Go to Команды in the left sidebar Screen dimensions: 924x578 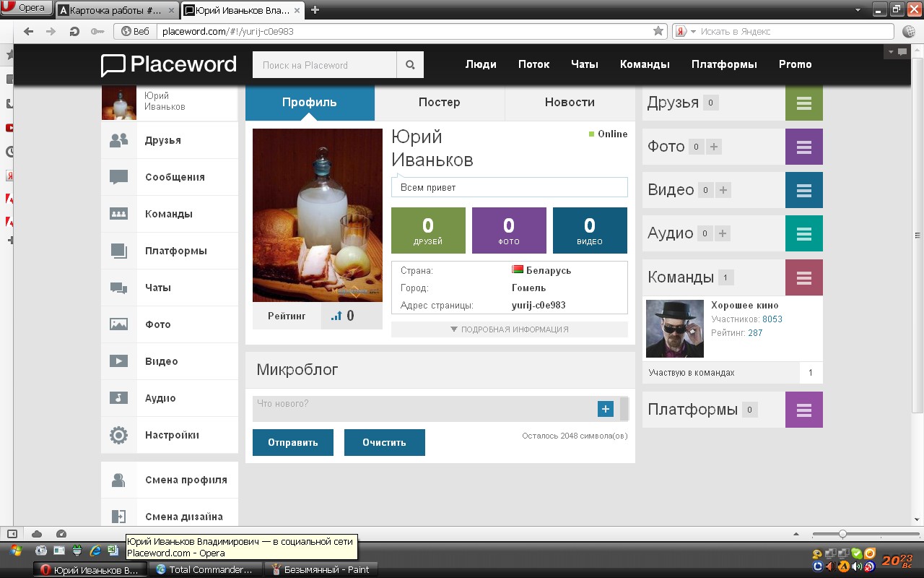pyautogui.click(x=170, y=214)
